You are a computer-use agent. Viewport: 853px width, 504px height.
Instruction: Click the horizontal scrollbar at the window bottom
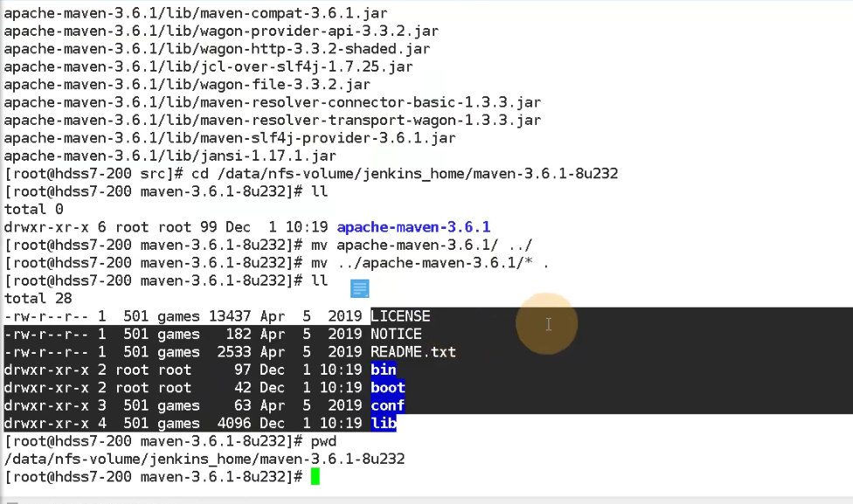tap(426, 501)
